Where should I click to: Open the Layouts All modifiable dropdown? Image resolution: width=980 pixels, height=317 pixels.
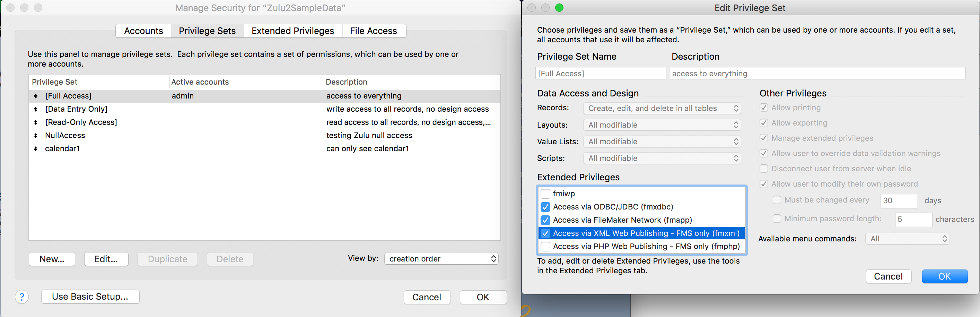click(x=662, y=125)
